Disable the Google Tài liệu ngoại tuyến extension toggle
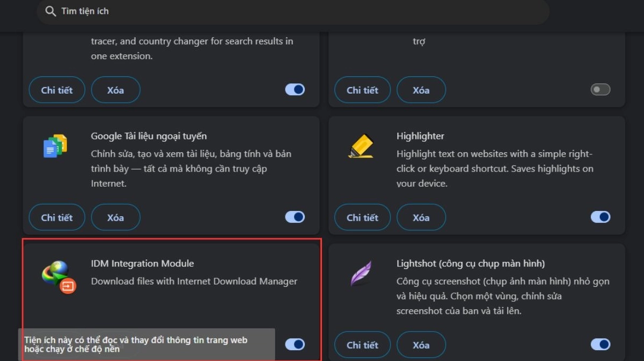 tap(295, 217)
